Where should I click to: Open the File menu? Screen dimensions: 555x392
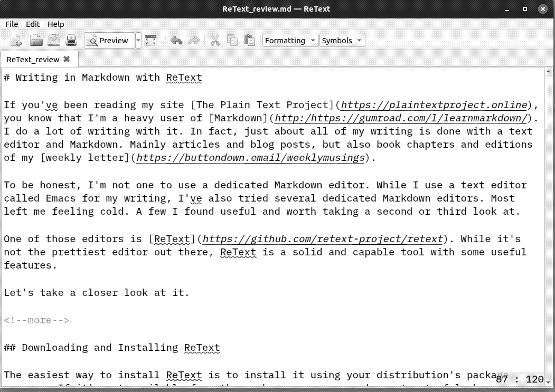point(12,24)
